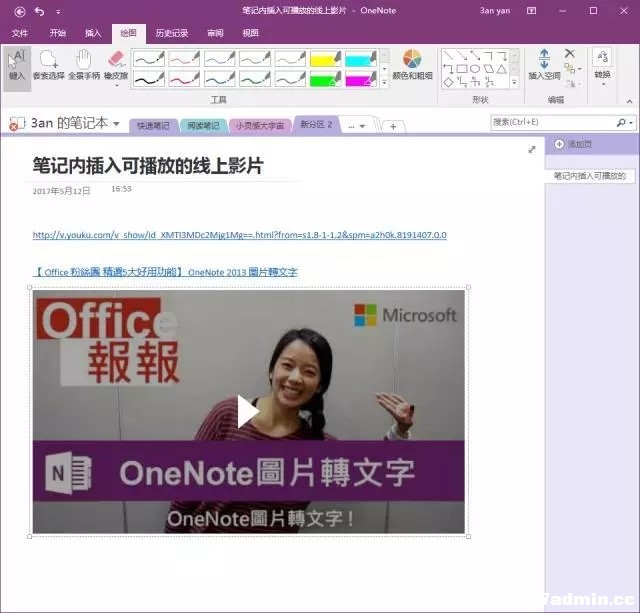Click the page title 笔记内插入可播放的线上影片
The height and width of the screenshot is (613, 640).
[148, 166]
